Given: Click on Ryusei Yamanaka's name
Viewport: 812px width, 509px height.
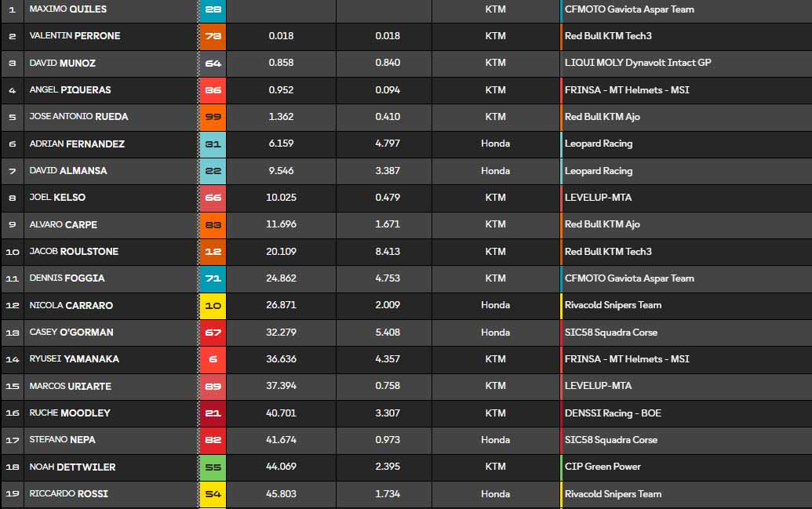Looking at the screenshot, I should tap(74, 359).
